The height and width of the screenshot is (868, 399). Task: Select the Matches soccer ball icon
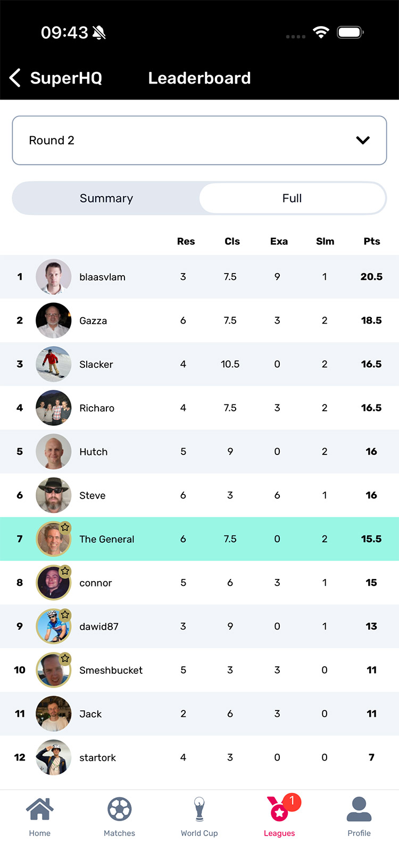pyautogui.click(x=120, y=808)
